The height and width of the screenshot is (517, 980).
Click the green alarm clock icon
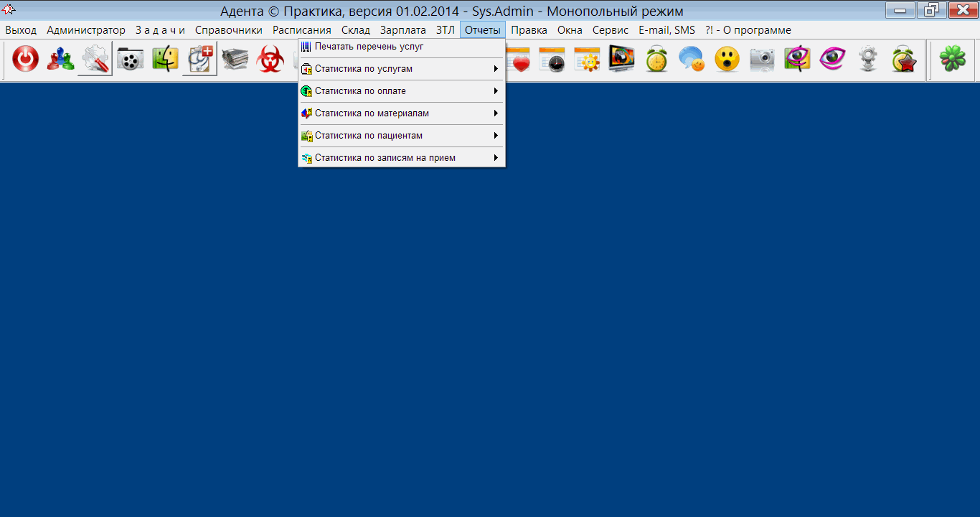click(656, 60)
